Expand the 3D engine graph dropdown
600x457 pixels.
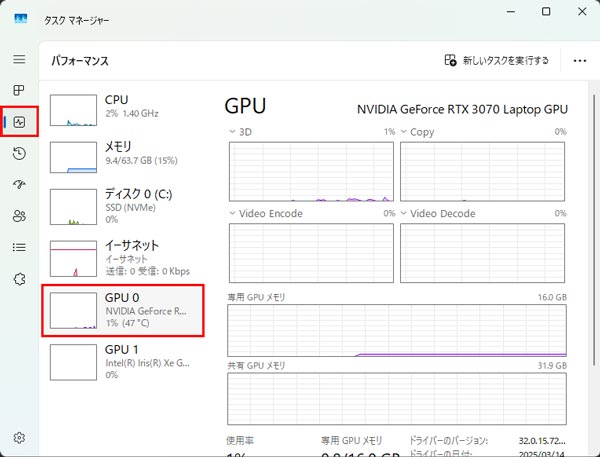coord(234,132)
